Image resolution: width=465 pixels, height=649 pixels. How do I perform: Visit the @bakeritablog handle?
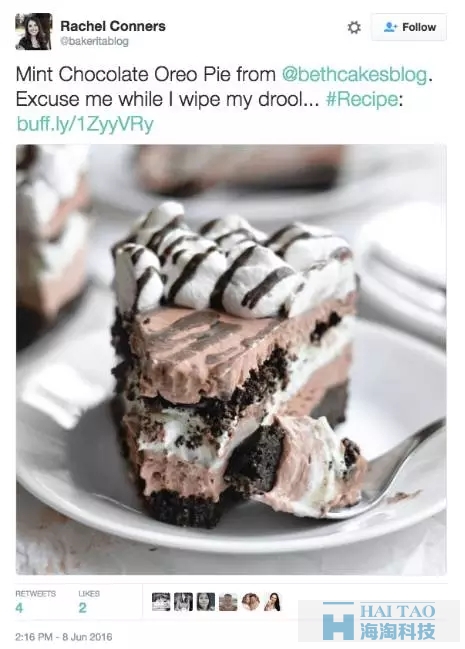tap(94, 41)
